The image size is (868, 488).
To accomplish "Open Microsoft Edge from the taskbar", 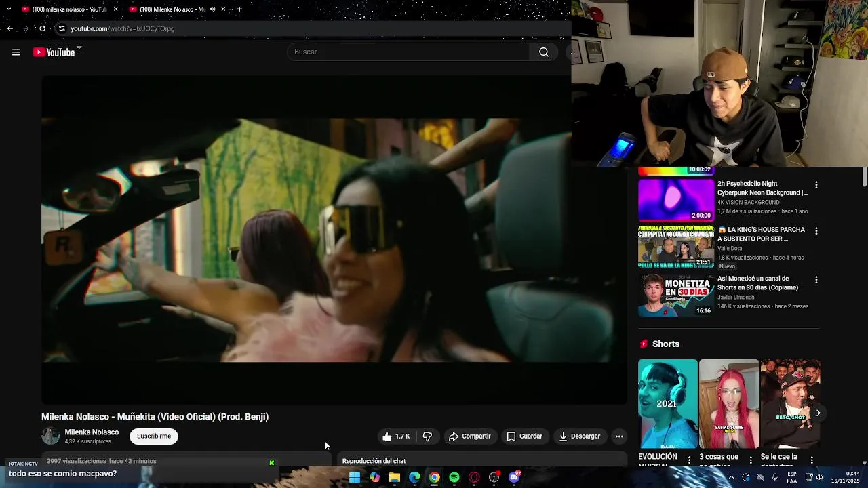I will 414,477.
